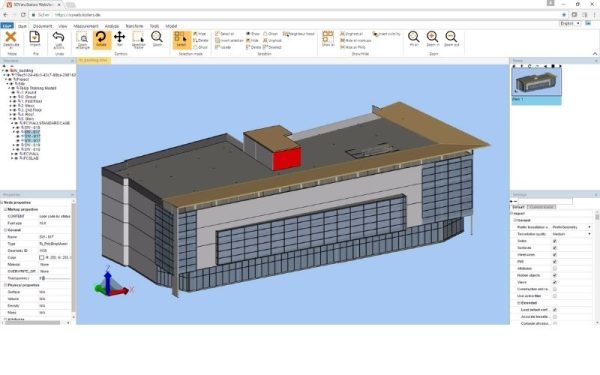This screenshot has height=375, width=600.
Task: Toggle the Wires/Lines import checkbox
Action: click(x=555, y=255)
